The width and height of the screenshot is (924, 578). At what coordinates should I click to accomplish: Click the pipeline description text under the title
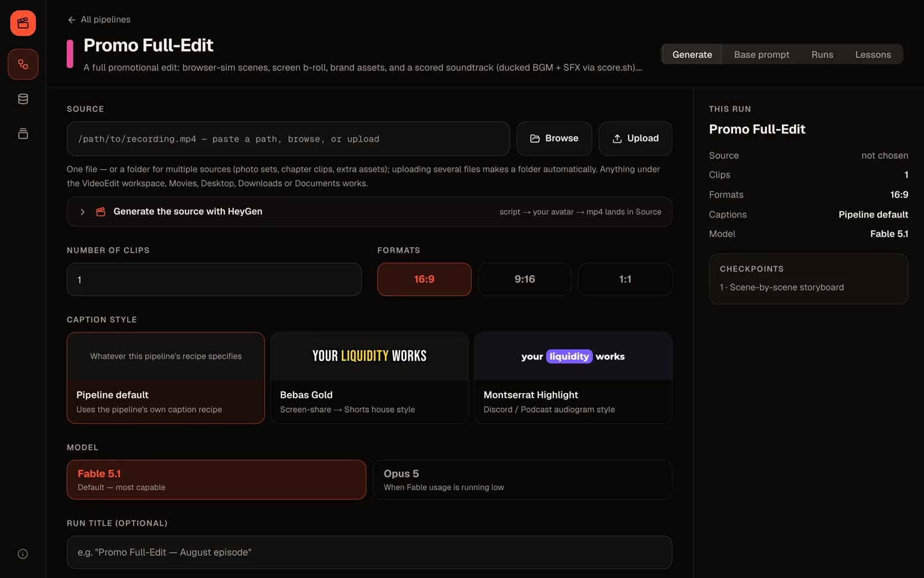click(363, 68)
